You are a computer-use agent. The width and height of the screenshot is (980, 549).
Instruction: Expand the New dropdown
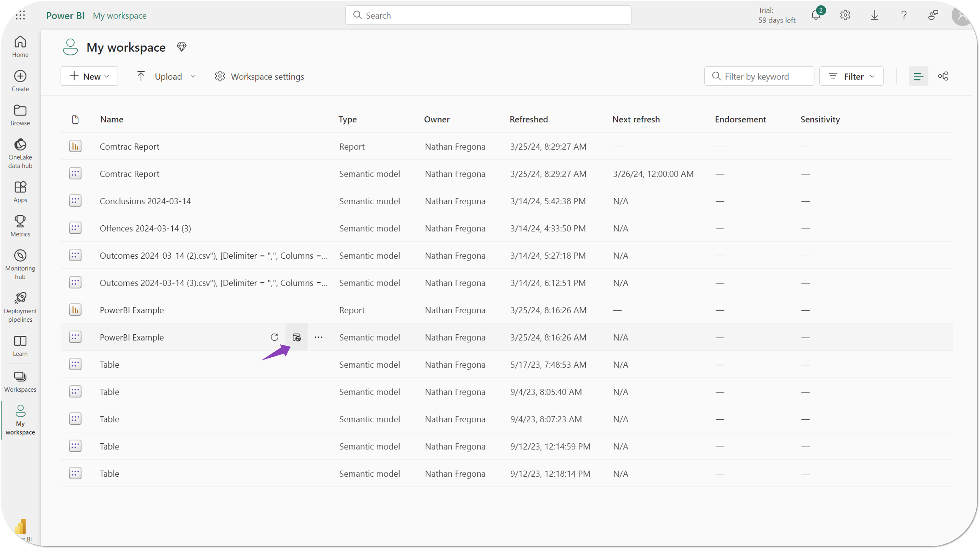click(89, 76)
